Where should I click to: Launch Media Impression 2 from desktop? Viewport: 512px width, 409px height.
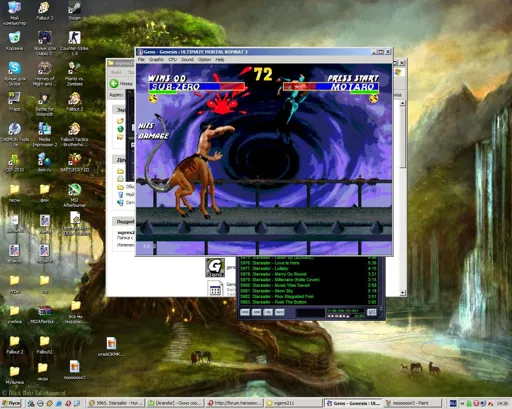pos(44,134)
